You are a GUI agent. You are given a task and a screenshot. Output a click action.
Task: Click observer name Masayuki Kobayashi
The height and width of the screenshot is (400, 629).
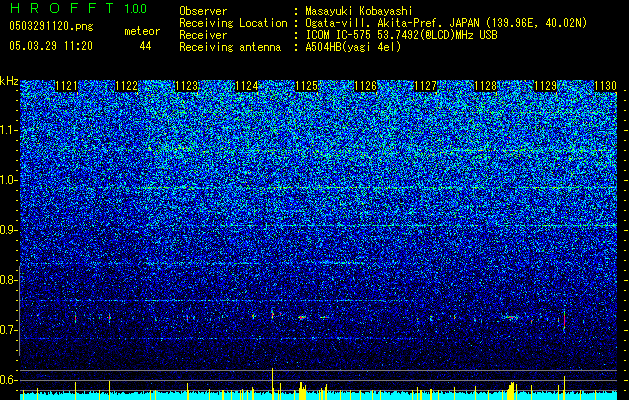(359, 11)
